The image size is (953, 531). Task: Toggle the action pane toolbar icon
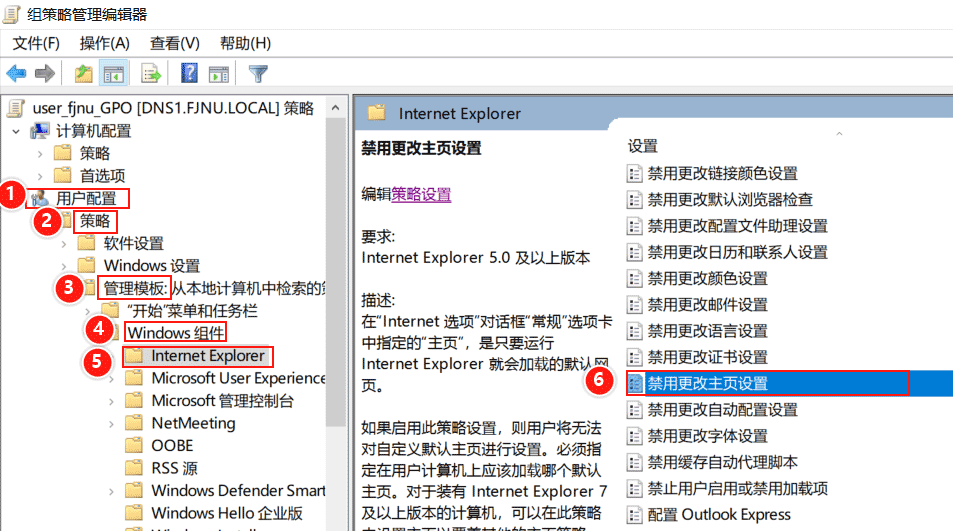219,74
